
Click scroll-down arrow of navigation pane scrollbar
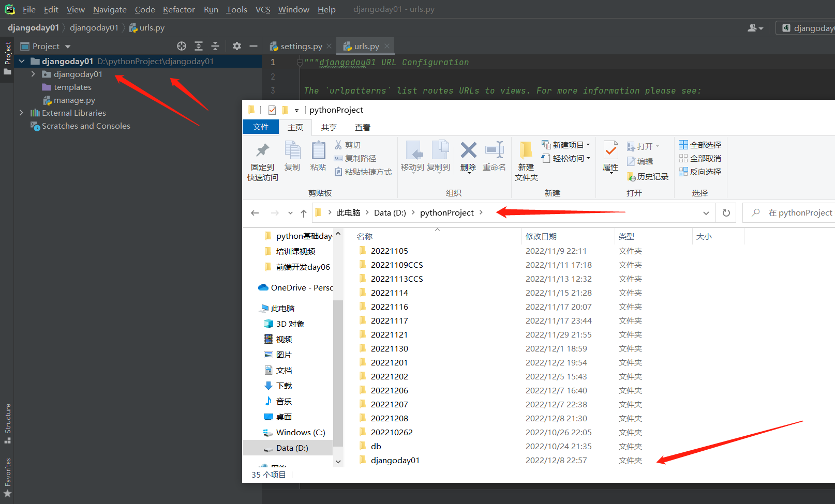point(338,462)
